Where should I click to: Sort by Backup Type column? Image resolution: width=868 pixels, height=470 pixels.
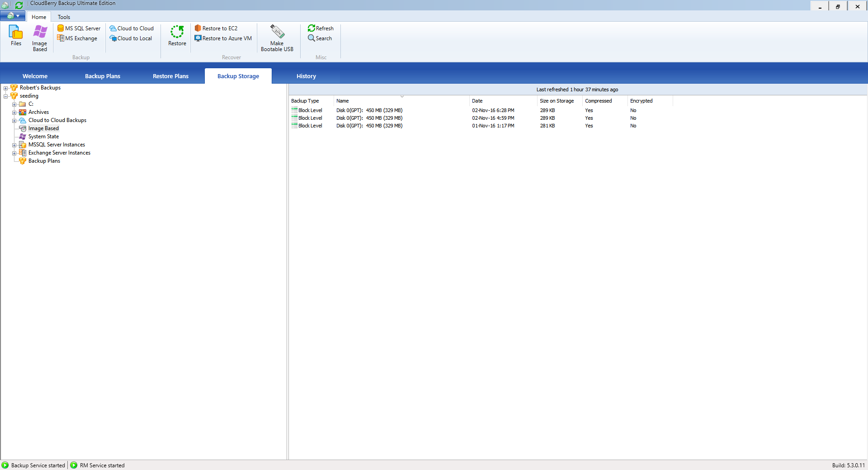point(311,101)
